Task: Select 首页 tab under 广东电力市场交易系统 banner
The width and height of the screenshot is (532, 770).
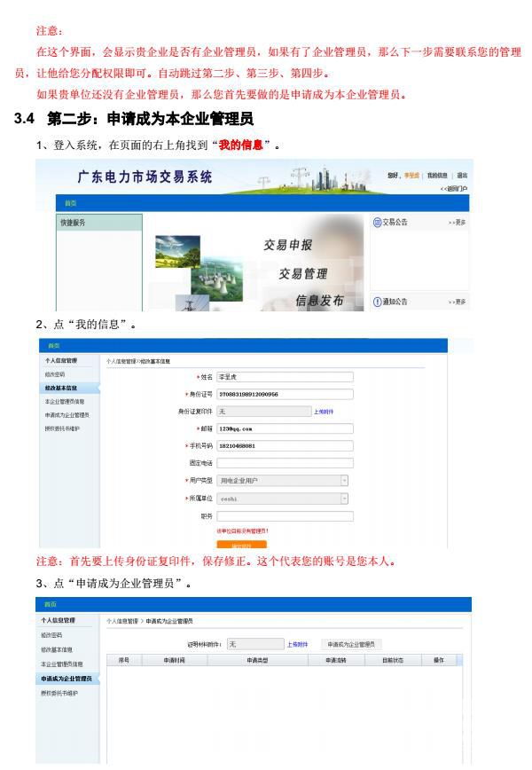Action: click(x=71, y=203)
